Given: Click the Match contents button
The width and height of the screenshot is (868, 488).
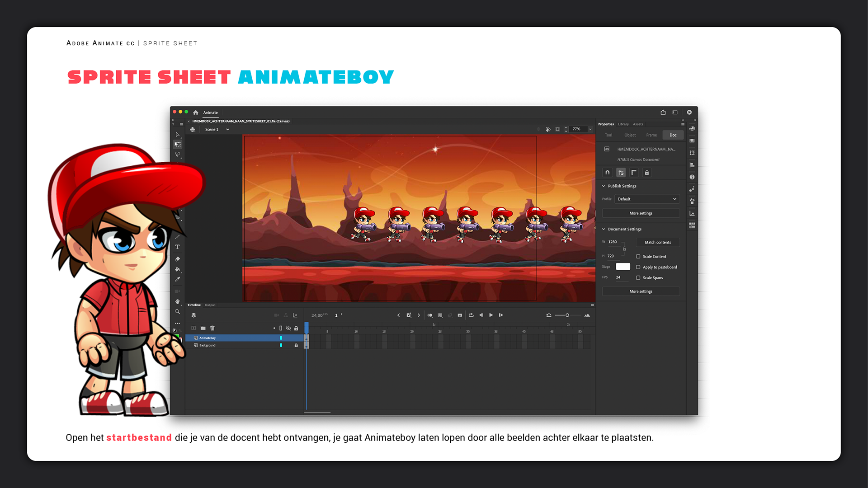Looking at the screenshot, I should [658, 243].
